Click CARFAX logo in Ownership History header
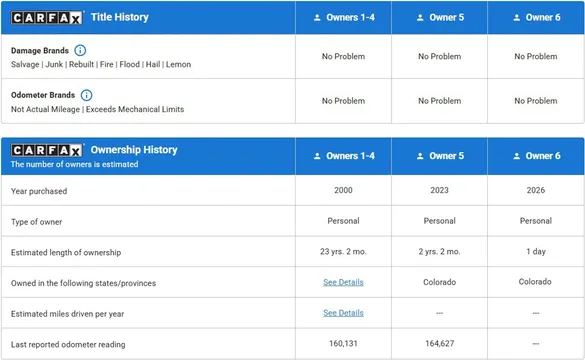Screen dimensions: 585x360 47,150
